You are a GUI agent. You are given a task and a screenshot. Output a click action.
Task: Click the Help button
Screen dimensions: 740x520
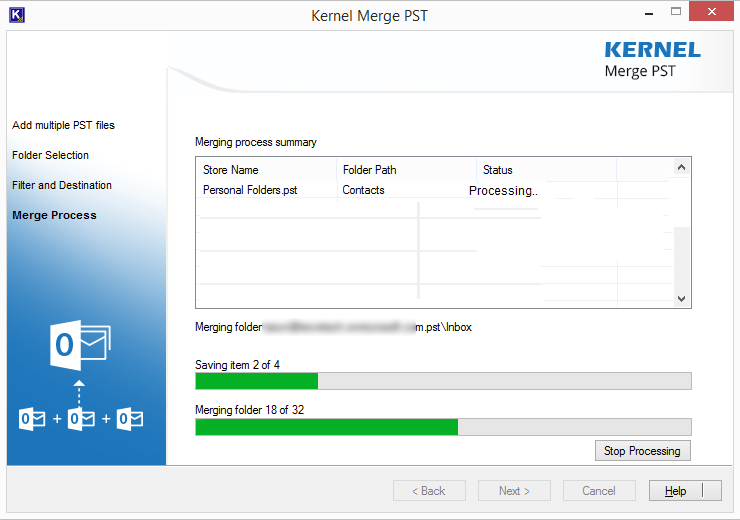[685, 491]
